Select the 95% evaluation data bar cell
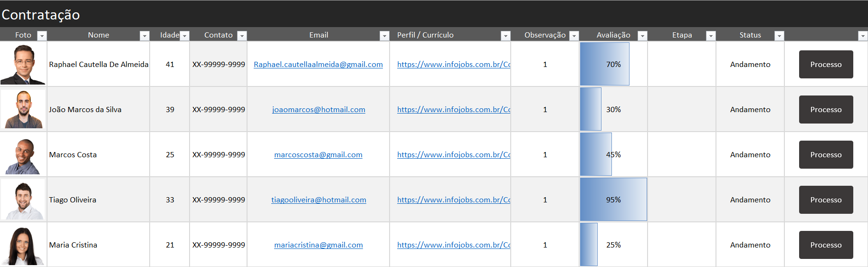The image size is (868, 267). click(613, 200)
